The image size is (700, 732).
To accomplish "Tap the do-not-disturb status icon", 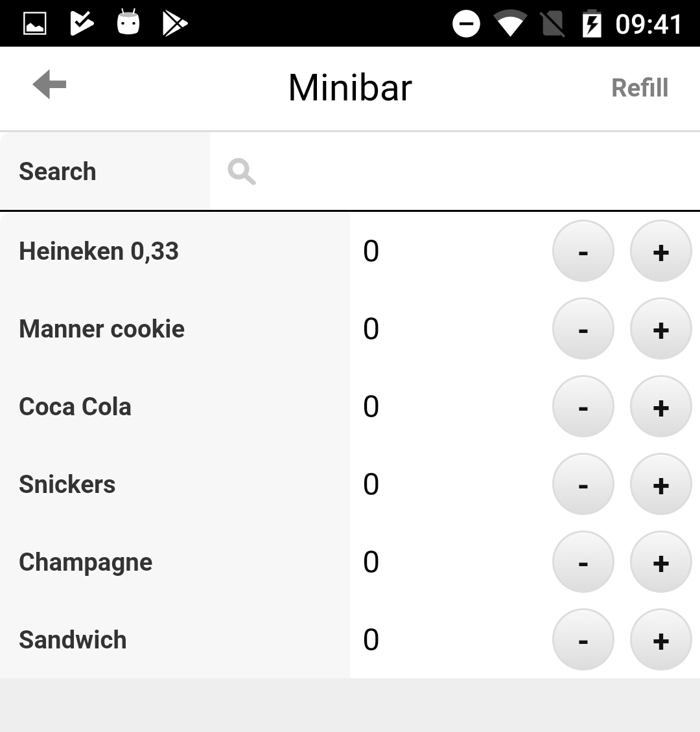I will (x=466, y=23).
